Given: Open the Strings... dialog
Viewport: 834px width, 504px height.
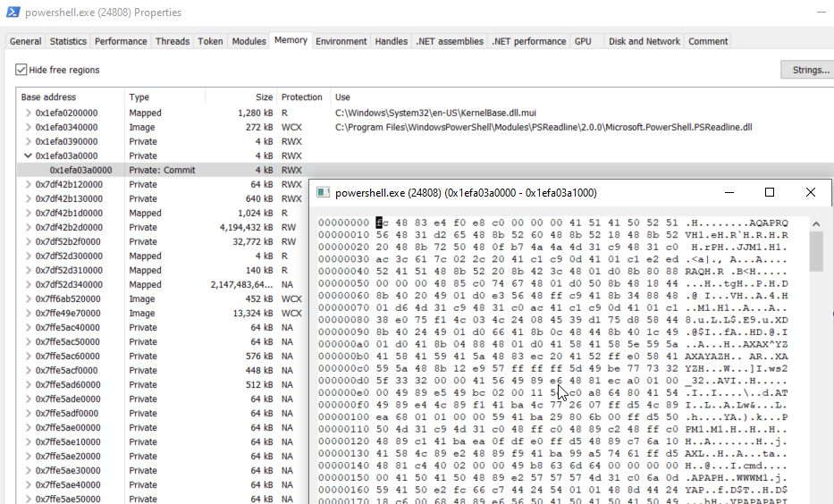Looking at the screenshot, I should click(810, 70).
